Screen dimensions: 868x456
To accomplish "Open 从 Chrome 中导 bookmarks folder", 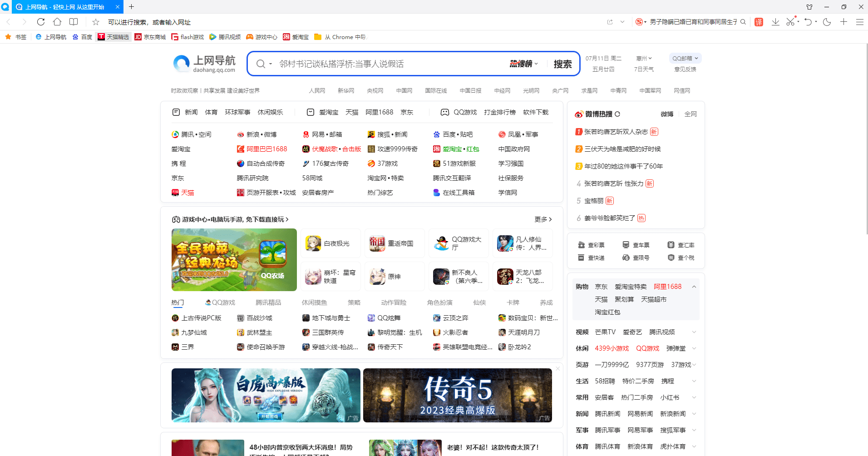I will point(340,37).
